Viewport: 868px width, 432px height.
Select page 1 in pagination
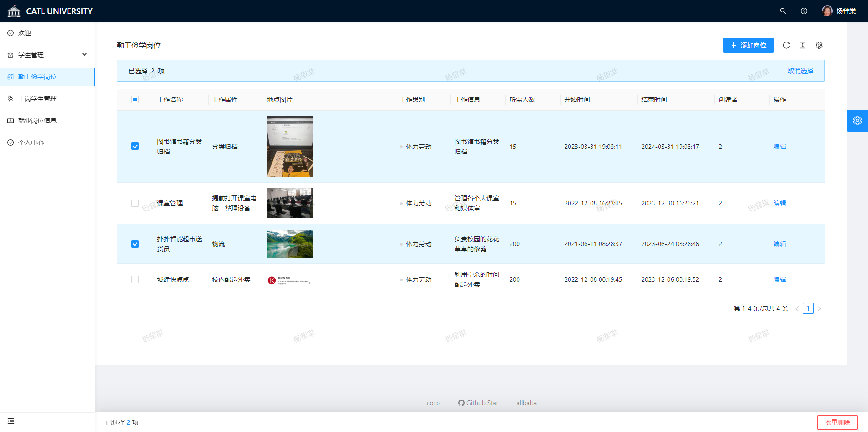coord(808,308)
